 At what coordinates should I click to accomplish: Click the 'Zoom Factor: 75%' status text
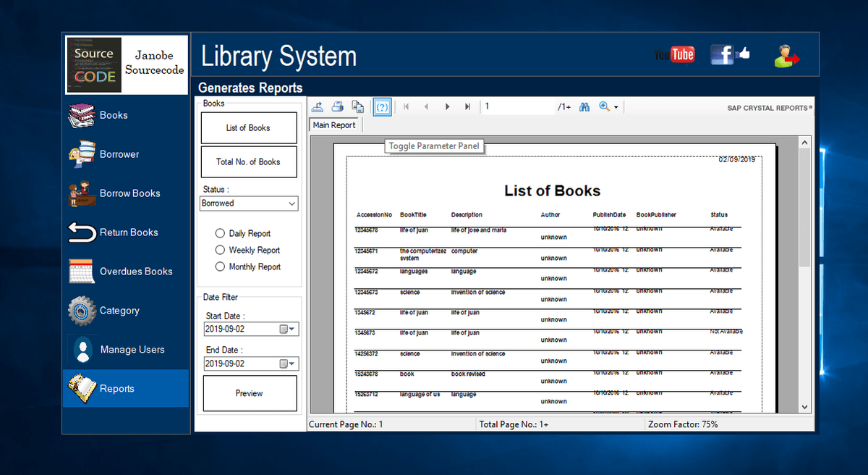coord(683,424)
